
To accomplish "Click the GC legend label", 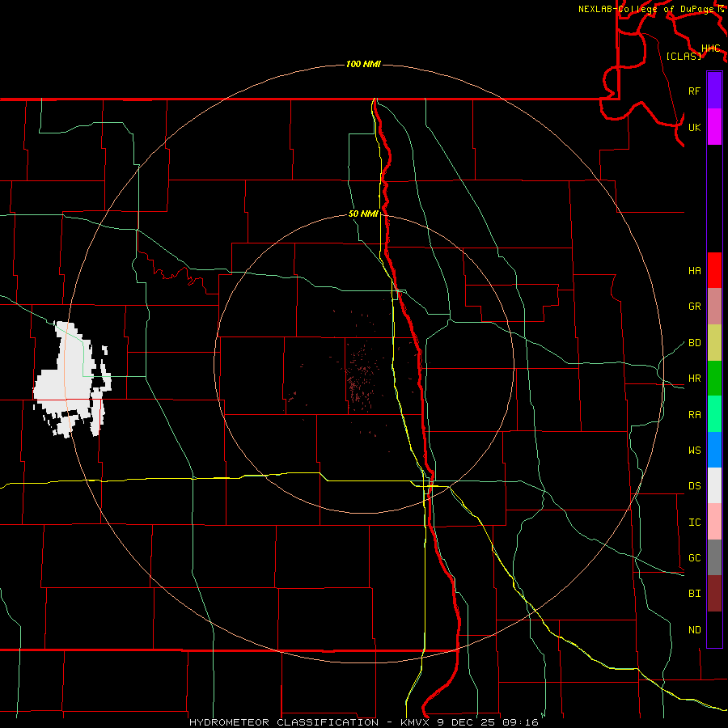I will (x=694, y=558).
